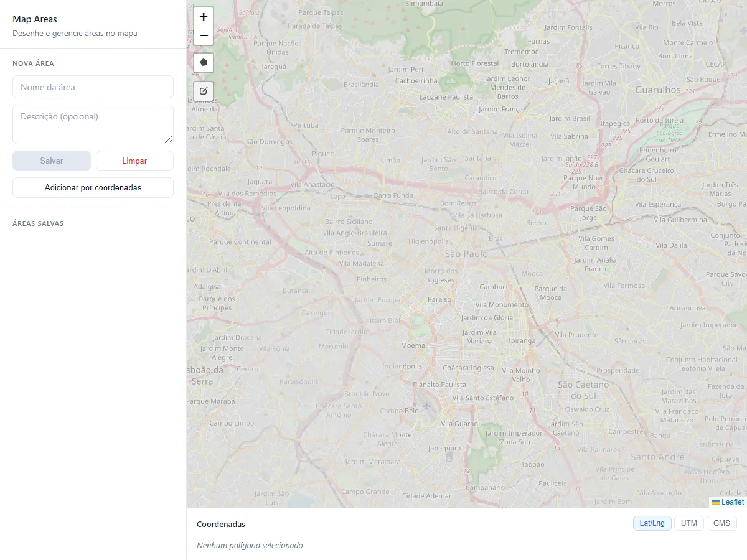Click the Nova Área section heading
Viewport: 747px width, 560px height.
pyautogui.click(x=33, y=63)
